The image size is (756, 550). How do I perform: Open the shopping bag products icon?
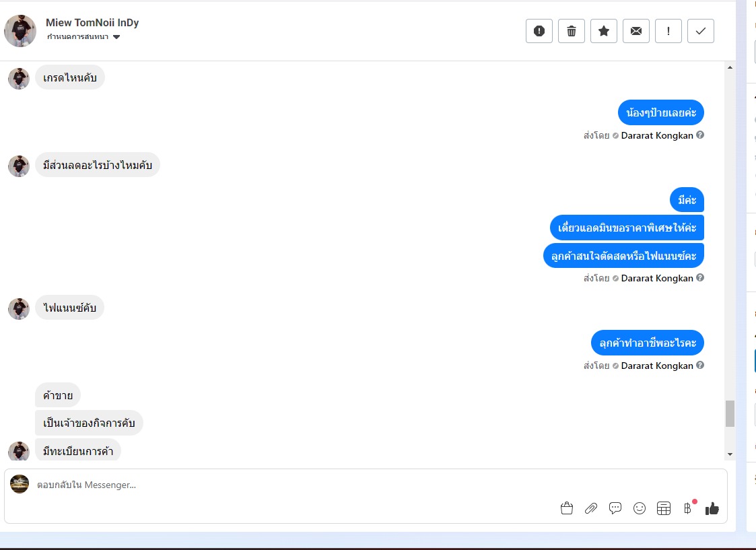pos(567,508)
